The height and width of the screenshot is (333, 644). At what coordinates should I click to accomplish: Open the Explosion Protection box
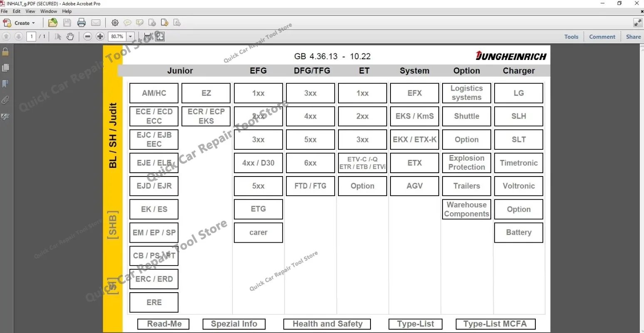pyautogui.click(x=467, y=163)
